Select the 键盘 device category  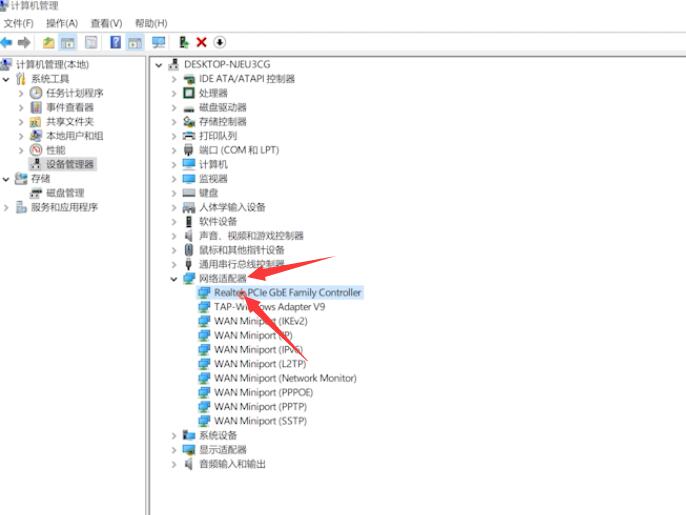point(209,193)
